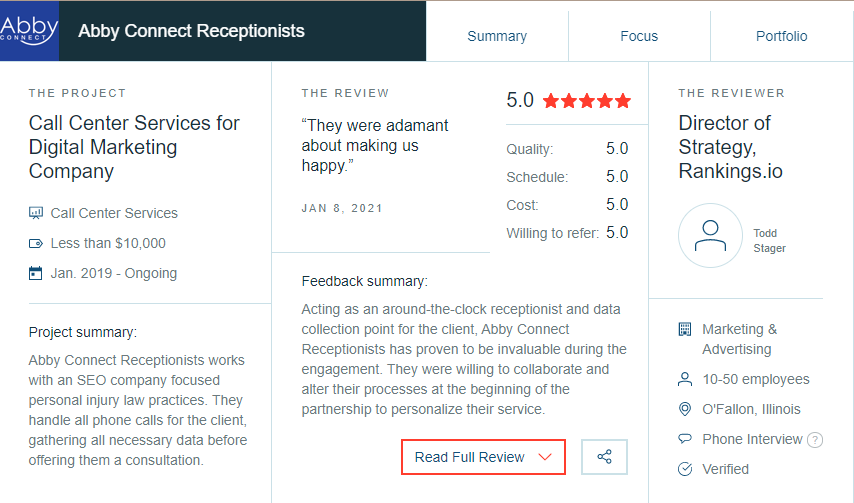This screenshot has height=503, width=854.
Task: Expand Read Full Review
Action: tap(470, 457)
